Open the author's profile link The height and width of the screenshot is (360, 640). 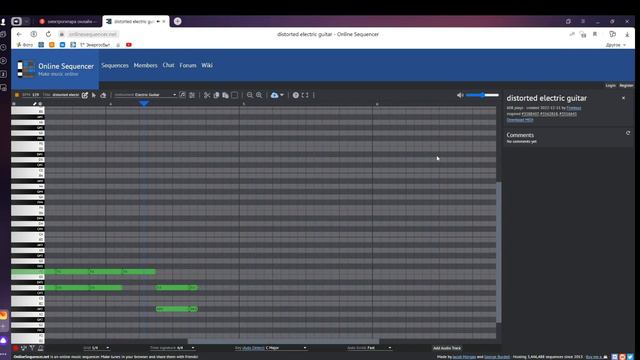pyautogui.click(x=573, y=108)
